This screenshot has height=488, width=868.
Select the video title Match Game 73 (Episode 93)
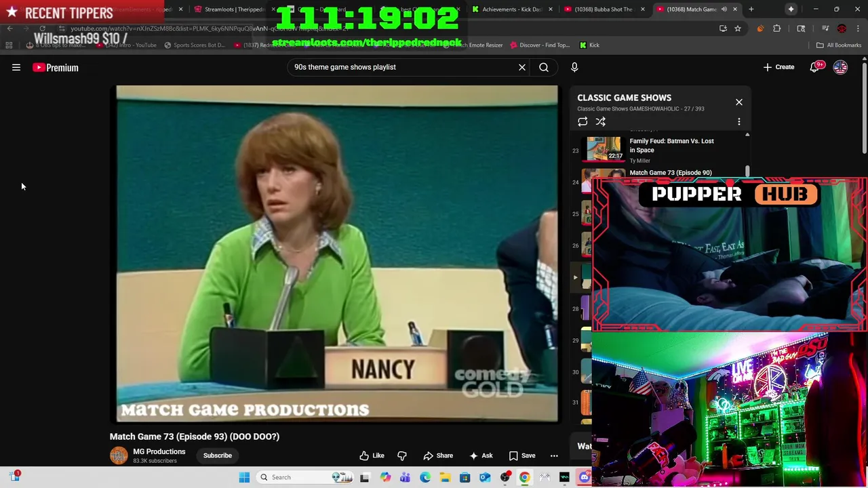[x=195, y=436]
